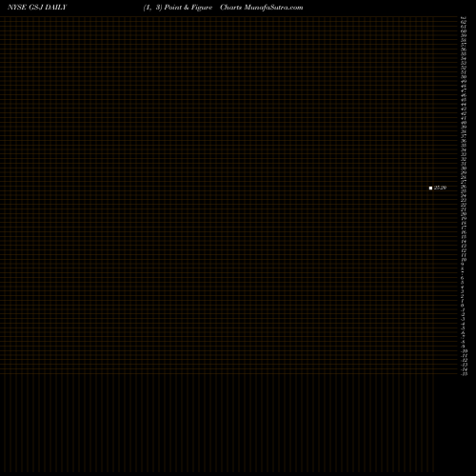Click the white square price marker
476x476 pixels.
[430, 188]
